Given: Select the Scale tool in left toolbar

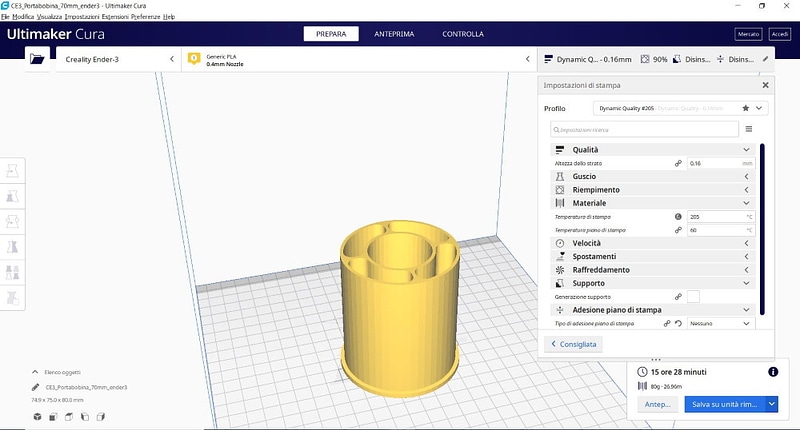Looking at the screenshot, I should (x=12, y=196).
